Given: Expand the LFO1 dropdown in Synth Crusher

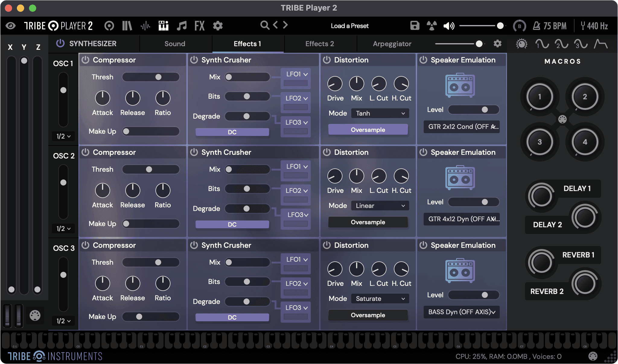Looking at the screenshot, I should tap(295, 74).
